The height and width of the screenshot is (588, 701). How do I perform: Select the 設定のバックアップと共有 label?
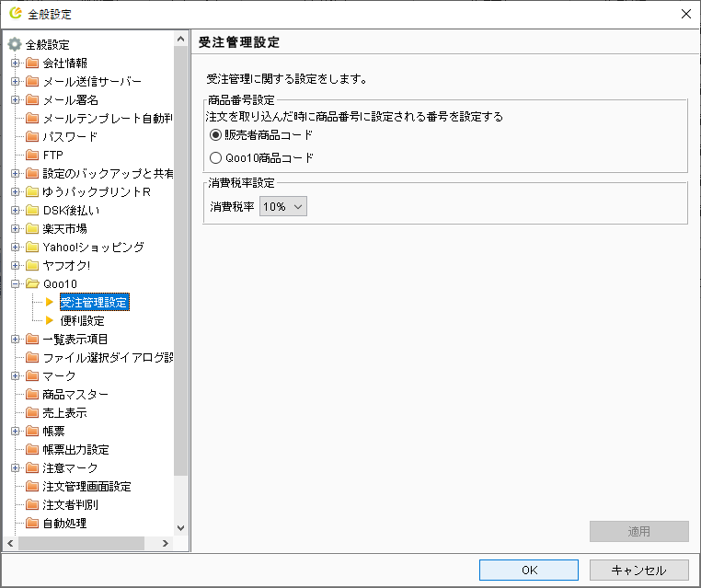point(108,173)
